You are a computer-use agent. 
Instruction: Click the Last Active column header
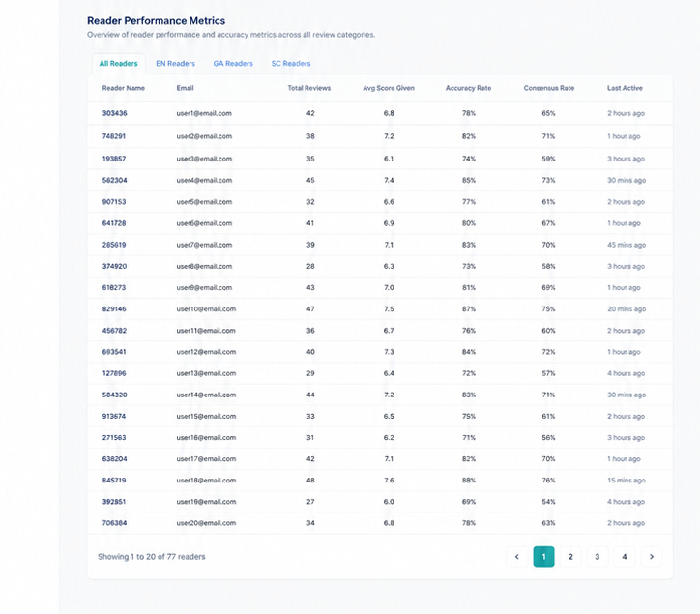pyautogui.click(x=625, y=88)
